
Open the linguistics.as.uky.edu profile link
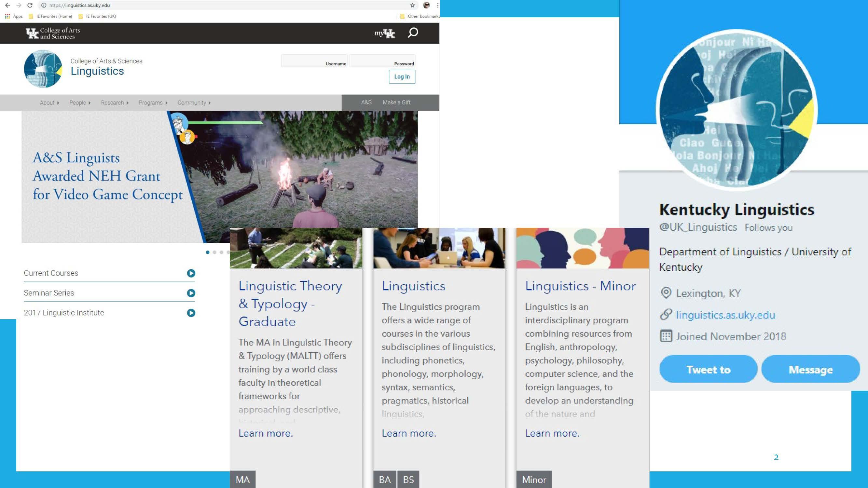(x=725, y=315)
